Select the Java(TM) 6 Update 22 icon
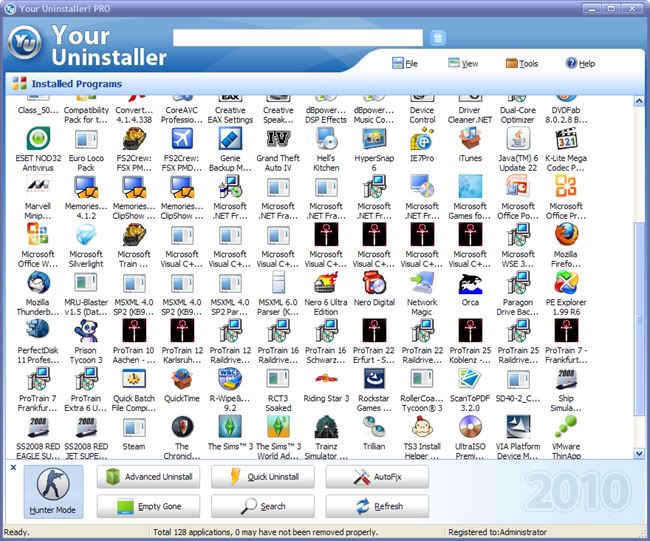The height and width of the screenshot is (541, 650). point(518,138)
